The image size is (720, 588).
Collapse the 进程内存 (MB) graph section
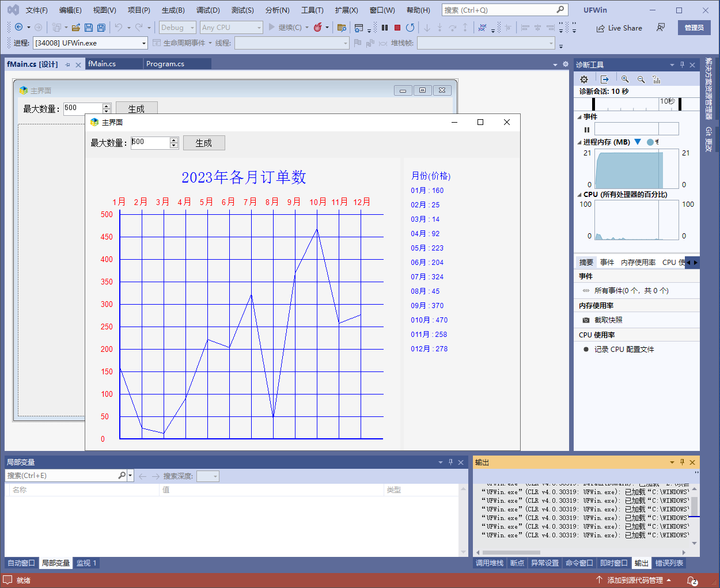point(579,142)
